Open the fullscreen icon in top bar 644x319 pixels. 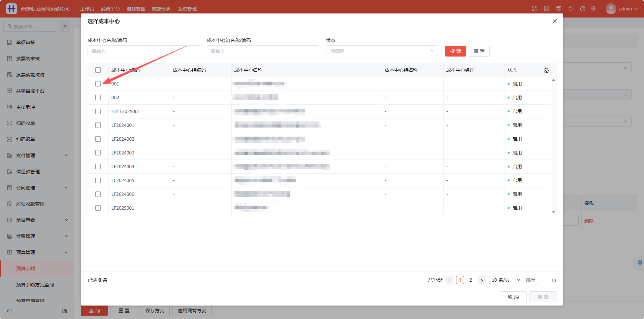[534, 9]
